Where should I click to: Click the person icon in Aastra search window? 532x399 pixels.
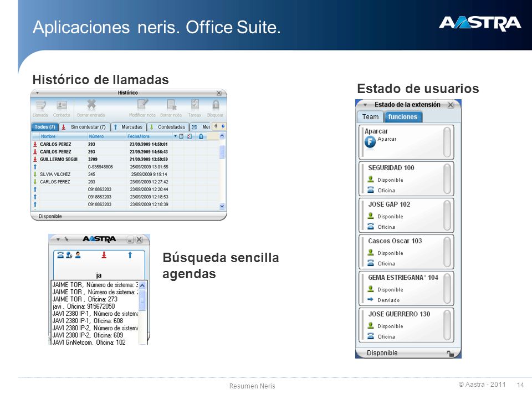point(78,255)
